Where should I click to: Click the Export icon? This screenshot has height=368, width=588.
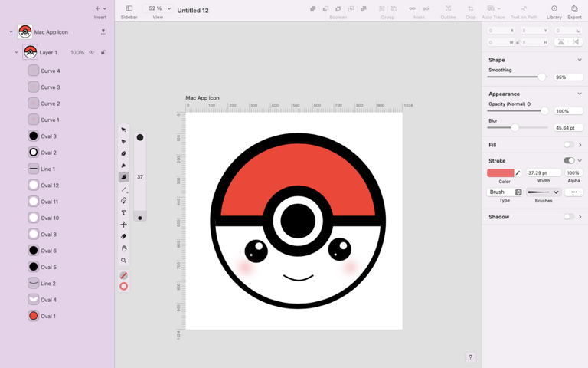[x=574, y=8]
